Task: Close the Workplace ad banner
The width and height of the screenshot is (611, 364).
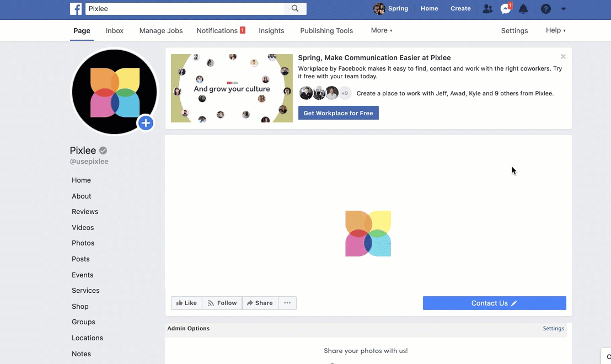Action: click(x=563, y=57)
